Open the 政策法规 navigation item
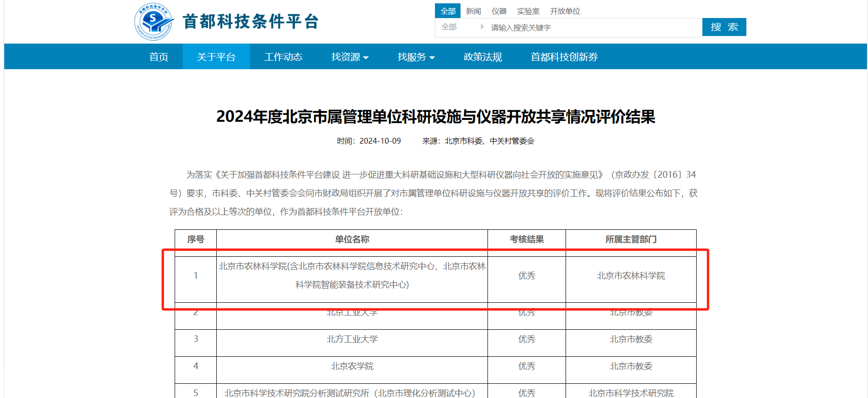The image size is (868, 398). click(x=483, y=57)
